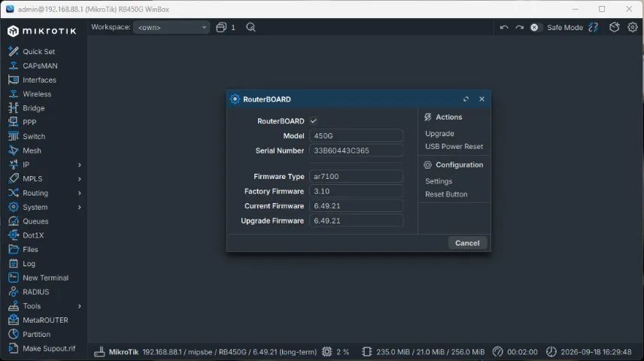Image resolution: width=644 pixels, height=361 pixels.
Task: Click the Actions section header
Action: coord(442,117)
